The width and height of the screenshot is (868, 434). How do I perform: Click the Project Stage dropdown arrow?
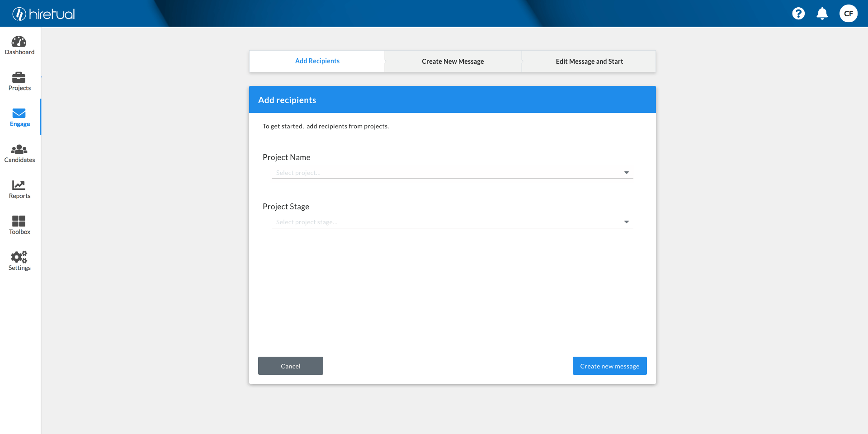pos(627,222)
